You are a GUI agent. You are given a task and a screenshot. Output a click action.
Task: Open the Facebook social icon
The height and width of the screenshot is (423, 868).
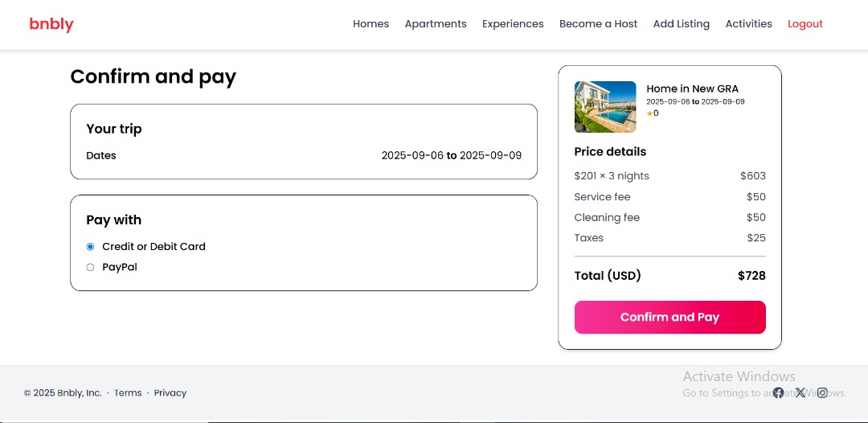coord(778,392)
